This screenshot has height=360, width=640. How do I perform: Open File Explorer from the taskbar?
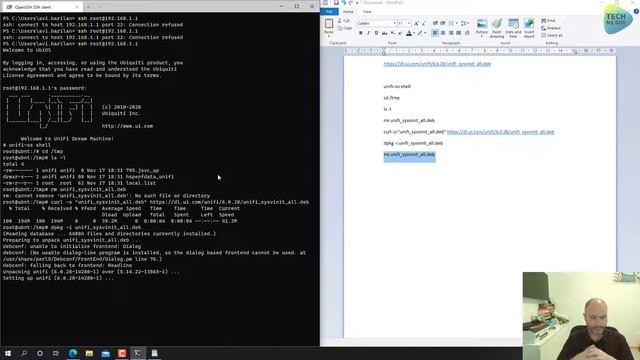pyautogui.click(x=89, y=353)
